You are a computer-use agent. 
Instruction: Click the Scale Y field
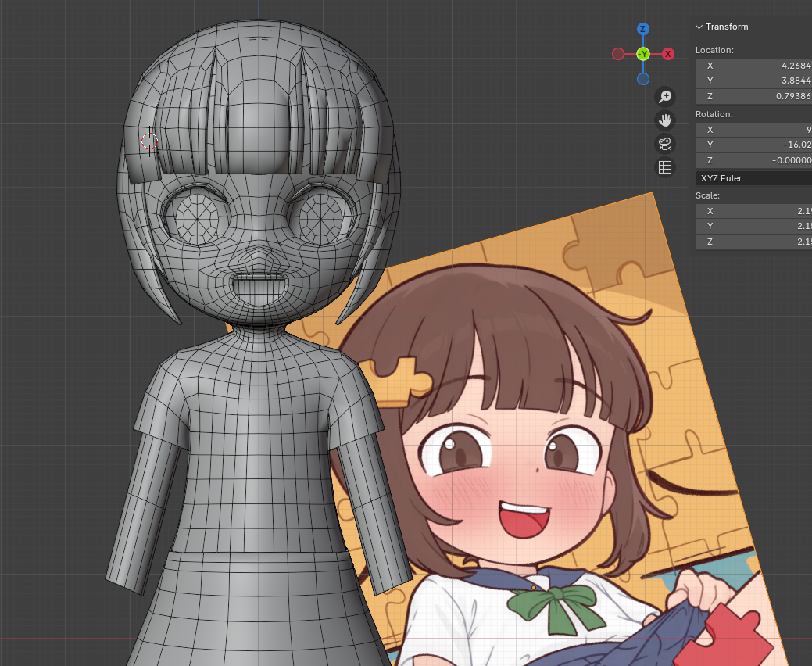pyautogui.click(x=753, y=227)
